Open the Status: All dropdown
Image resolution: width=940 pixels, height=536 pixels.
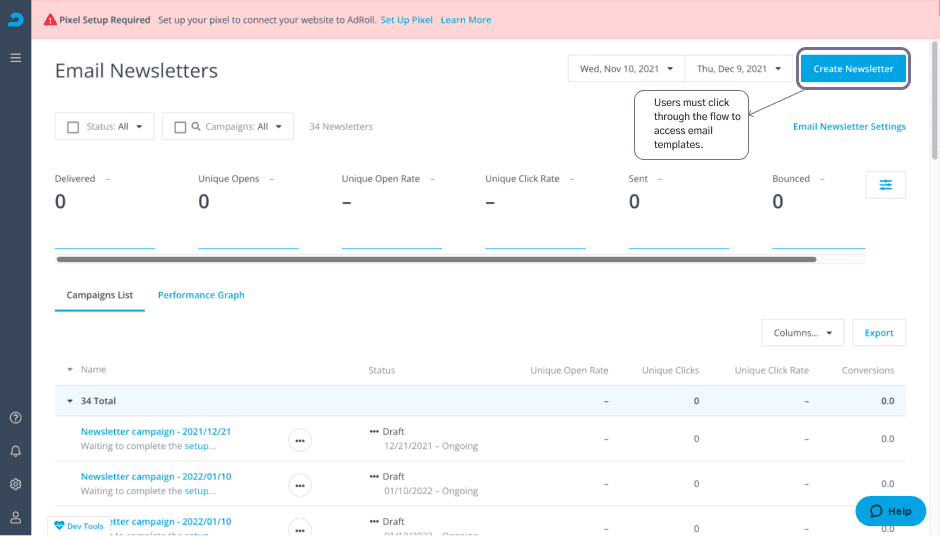click(x=104, y=127)
